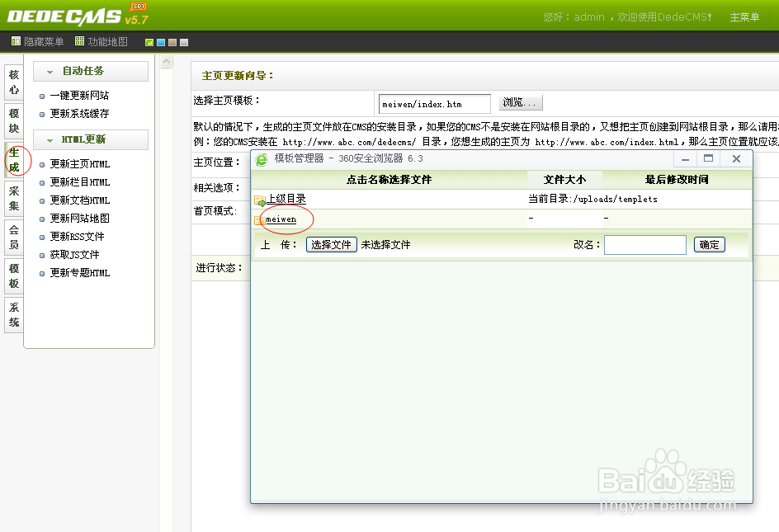Screen dimensions: 779x532
Task: Click the SP1 badge on the DedeCMS logo
Action: coord(138,6)
